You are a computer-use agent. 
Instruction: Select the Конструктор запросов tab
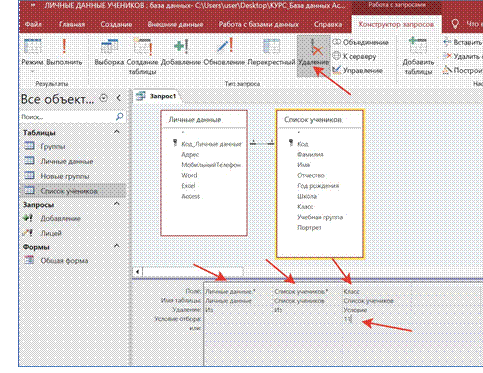coord(396,24)
